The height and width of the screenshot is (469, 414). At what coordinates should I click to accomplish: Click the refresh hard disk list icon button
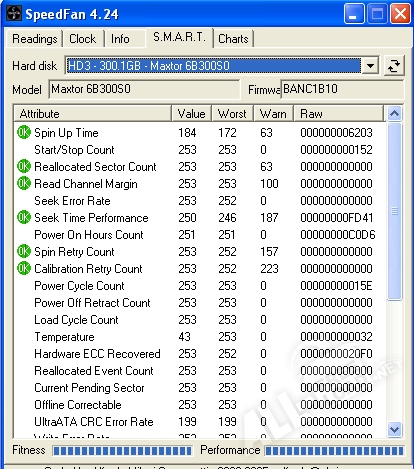[394, 66]
